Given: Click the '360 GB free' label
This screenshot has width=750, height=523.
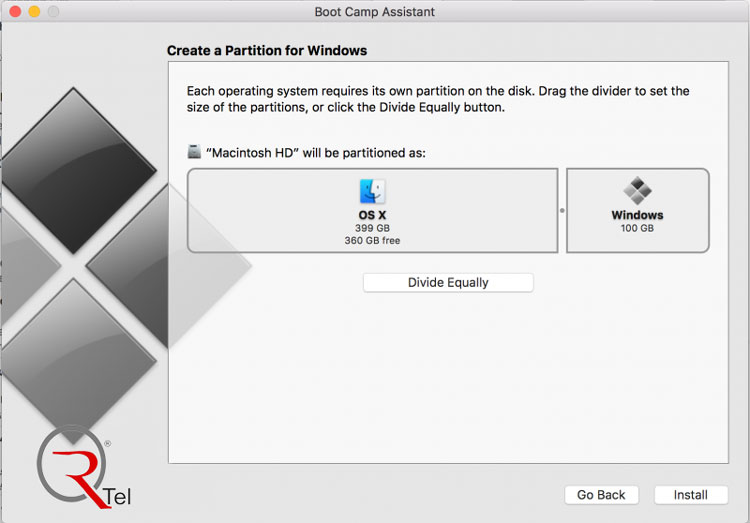Looking at the screenshot, I should (x=372, y=241).
